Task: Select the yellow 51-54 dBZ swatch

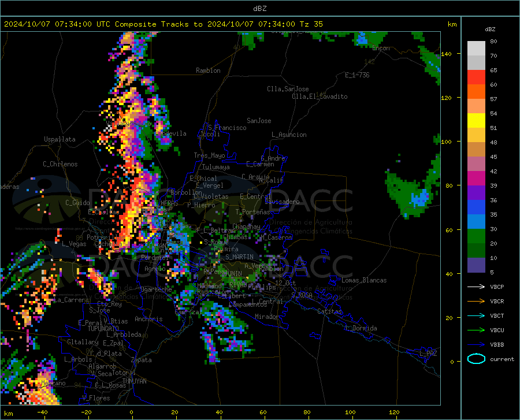Action: click(476, 121)
